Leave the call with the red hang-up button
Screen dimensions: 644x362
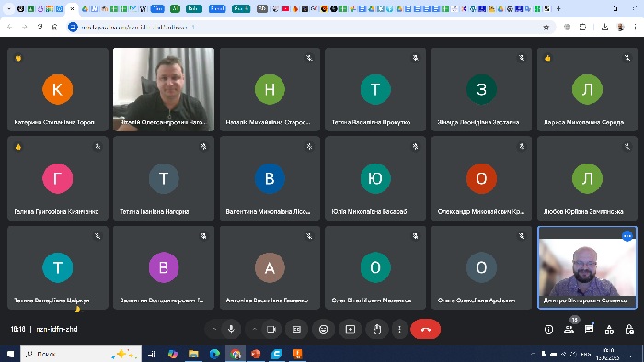(x=425, y=329)
